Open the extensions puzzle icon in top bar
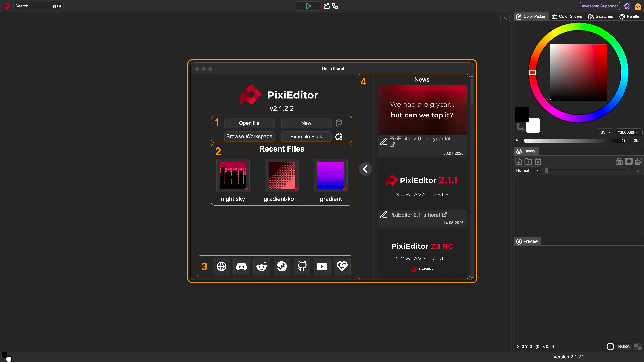This screenshot has height=362, width=644. (x=627, y=6)
